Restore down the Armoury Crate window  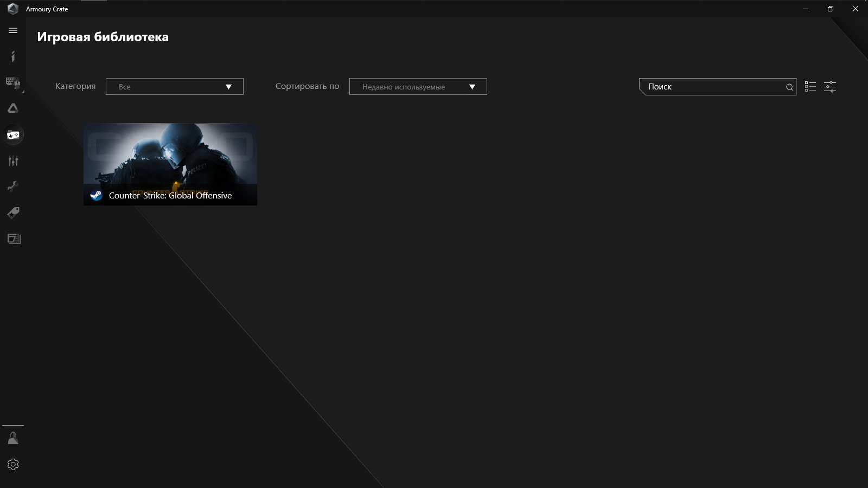(x=831, y=9)
